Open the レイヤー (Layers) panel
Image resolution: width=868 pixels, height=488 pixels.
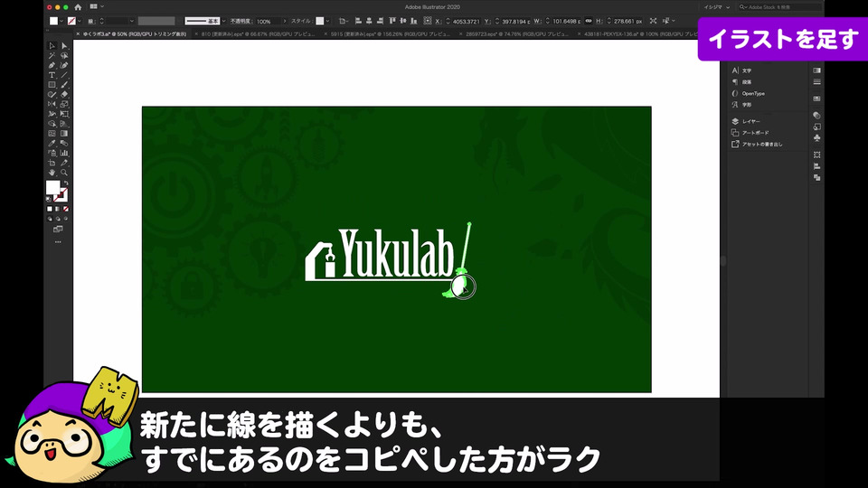click(746, 121)
